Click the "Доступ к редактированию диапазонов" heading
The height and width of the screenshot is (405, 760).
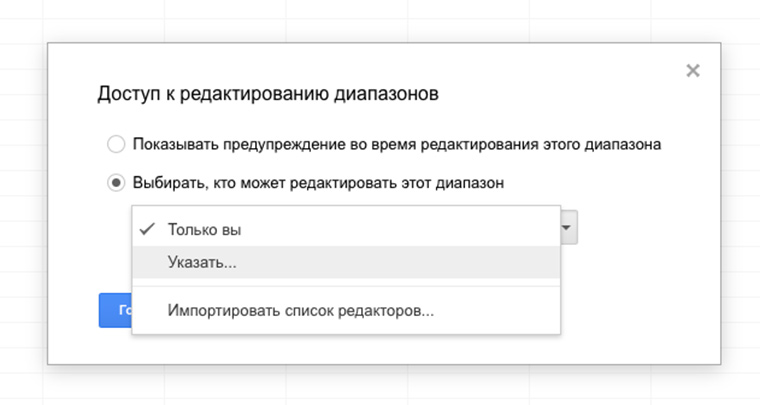point(268,94)
